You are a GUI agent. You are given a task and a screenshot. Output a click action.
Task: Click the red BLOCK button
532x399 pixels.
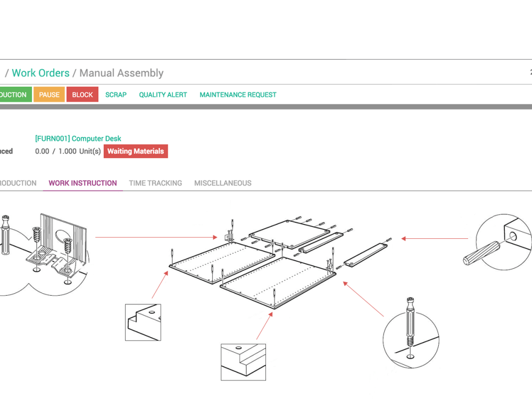82,95
